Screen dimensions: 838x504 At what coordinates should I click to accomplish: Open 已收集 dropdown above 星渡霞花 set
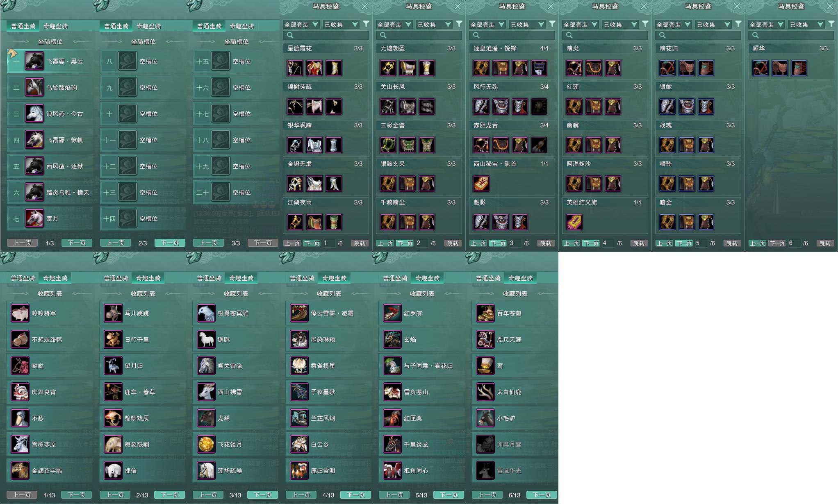pos(341,25)
